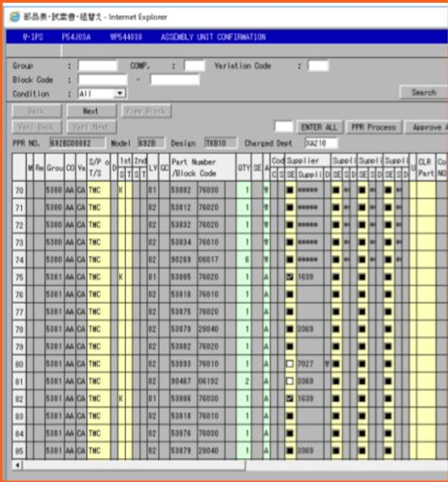Click the first Block Code input field
This screenshot has height=482, width=448.
click(102, 80)
